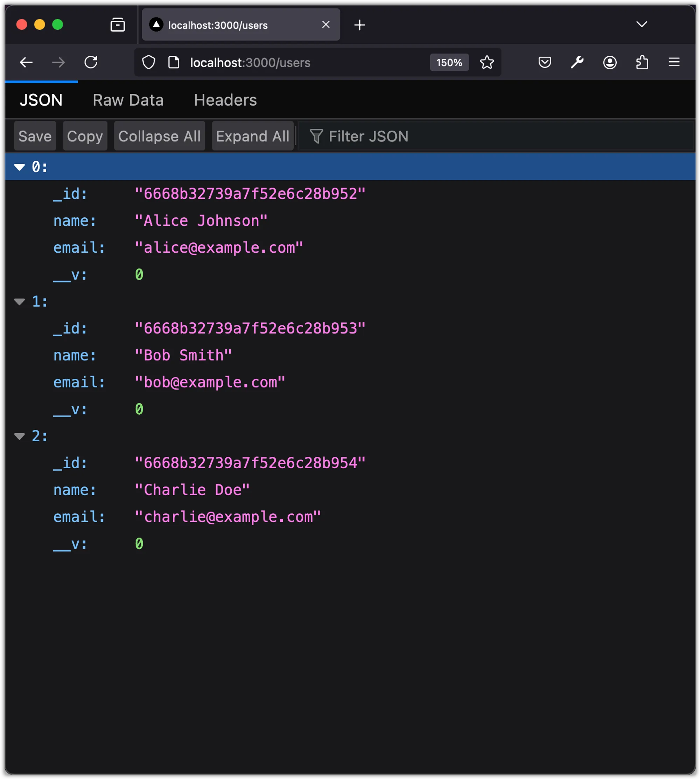Select the "Alice Johnson" name value
Image resolution: width=700 pixels, height=779 pixels.
click(x=201, y=221)
